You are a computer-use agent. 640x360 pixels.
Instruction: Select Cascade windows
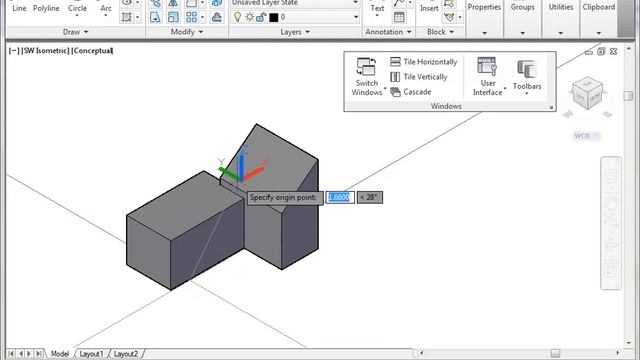pyautogui.click(x=411, y=92)
